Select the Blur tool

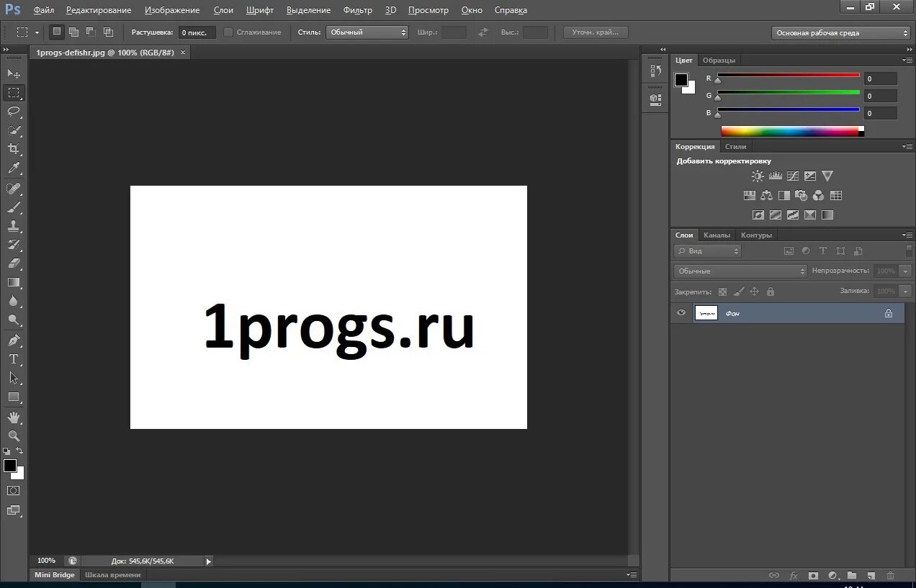click(x=14, y=302)
